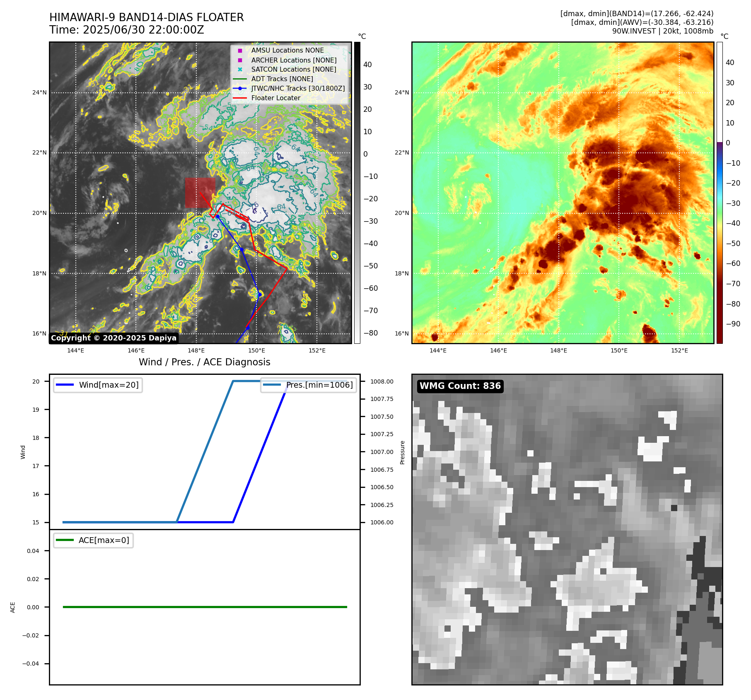Click the rotated Wind axis label

pyautogui.click(x=23, y=452)
